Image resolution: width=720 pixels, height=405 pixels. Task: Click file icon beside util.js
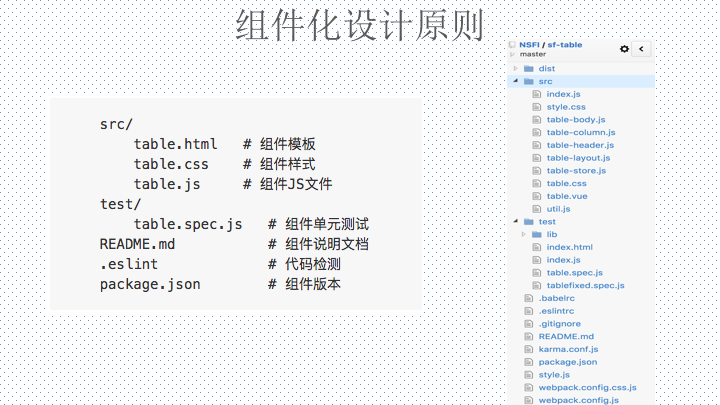(x=536, y=209)
